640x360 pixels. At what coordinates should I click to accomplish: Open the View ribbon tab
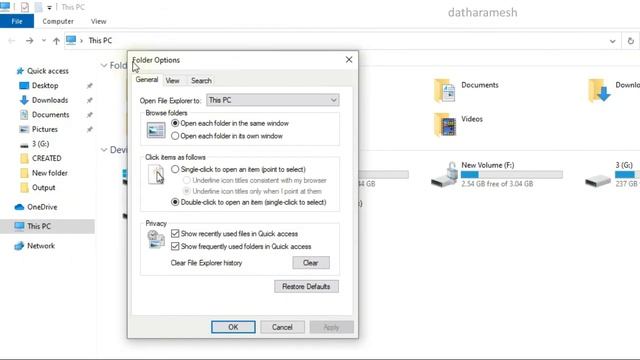pyautogui.click(x=98, y=21)
